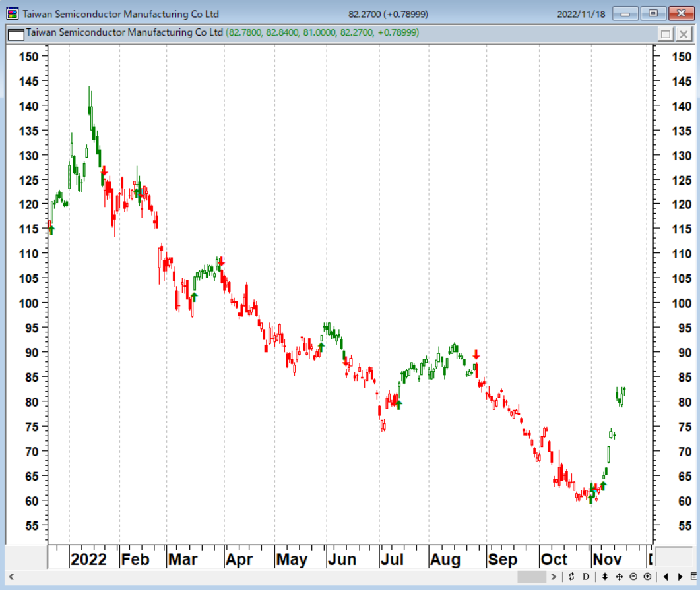Viewport: 700px width, 590px height.
Task: Click the refresh chart icon
Action: (571, 577)
